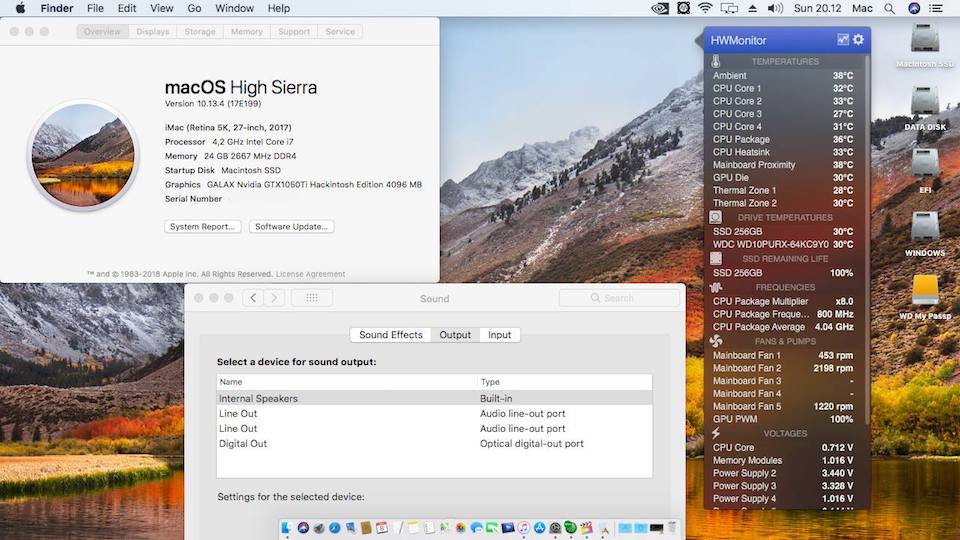Open Spotlight search magnifier
Image resolution: width=960 pixels, height=540 pixels.
tap(889, 9)
